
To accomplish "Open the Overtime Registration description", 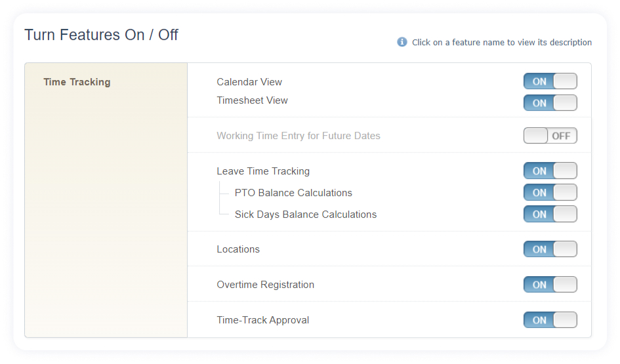I will 265,285.
